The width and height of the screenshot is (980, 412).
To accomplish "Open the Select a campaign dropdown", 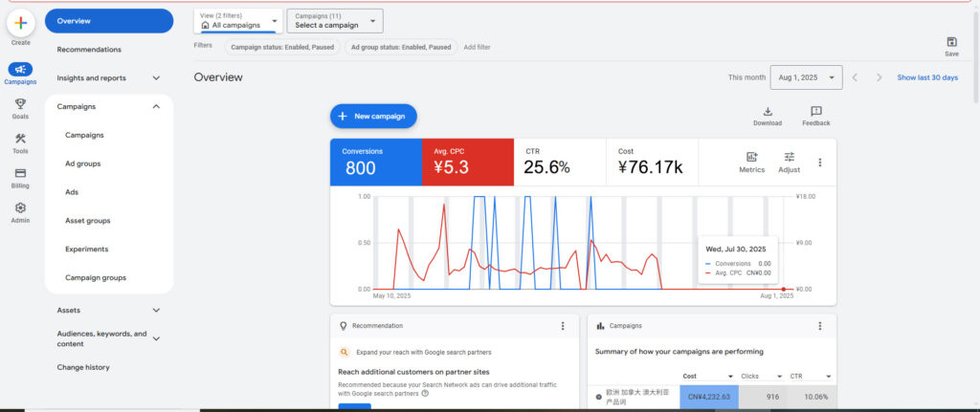I will coord(334,21).
